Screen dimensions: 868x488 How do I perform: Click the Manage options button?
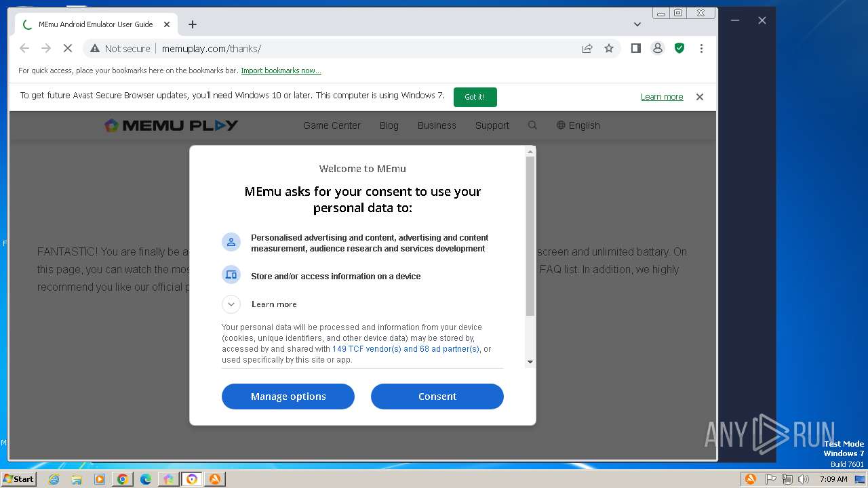pos(288,396)
